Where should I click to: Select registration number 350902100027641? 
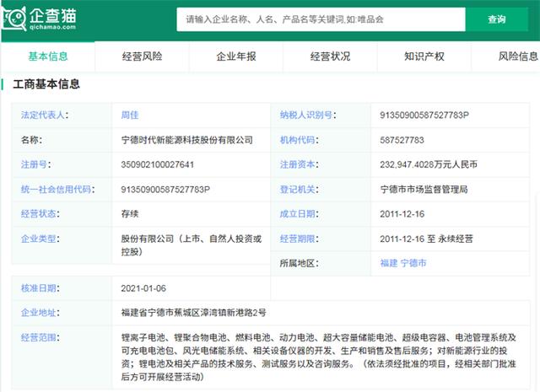(158, 164)
